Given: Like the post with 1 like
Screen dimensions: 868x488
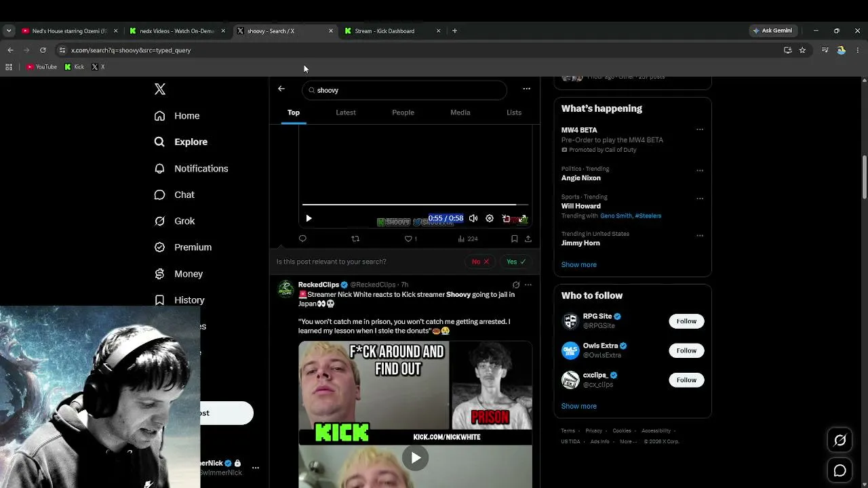Looking at the screenshot, I should tap(410, 239).
